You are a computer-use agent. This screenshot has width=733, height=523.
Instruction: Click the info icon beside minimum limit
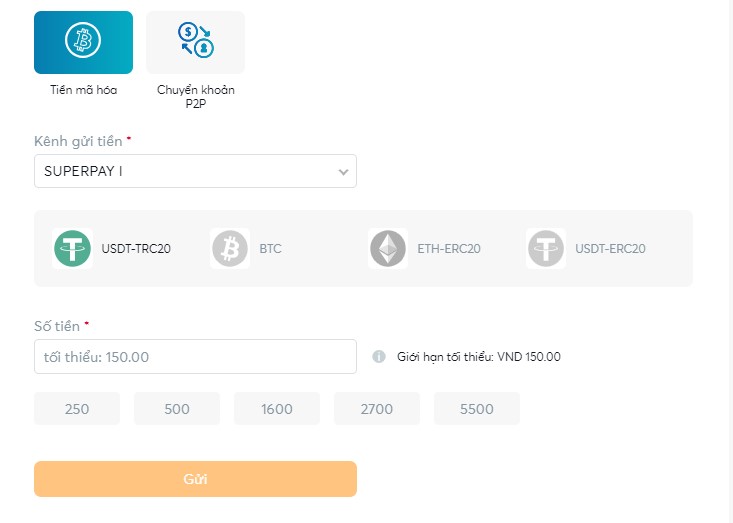pos(379,357)
